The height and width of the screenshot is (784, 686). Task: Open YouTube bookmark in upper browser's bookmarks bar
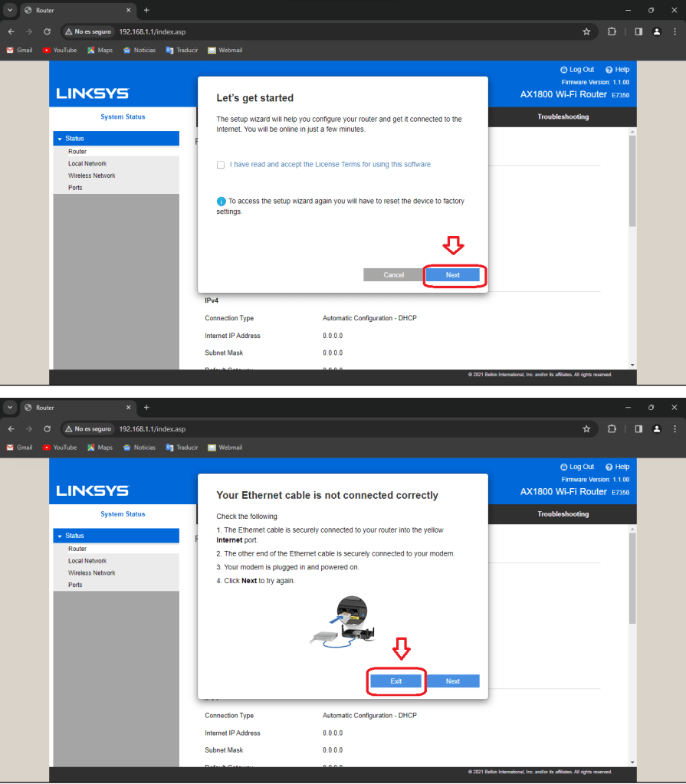(x=60, y=51)
